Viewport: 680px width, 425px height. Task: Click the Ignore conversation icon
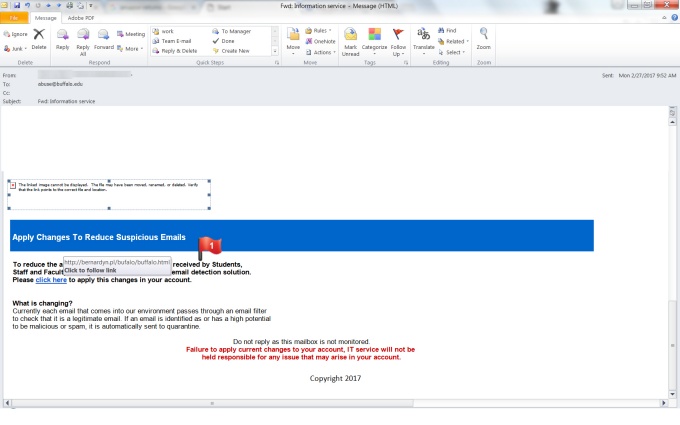[x=16, y=34]
